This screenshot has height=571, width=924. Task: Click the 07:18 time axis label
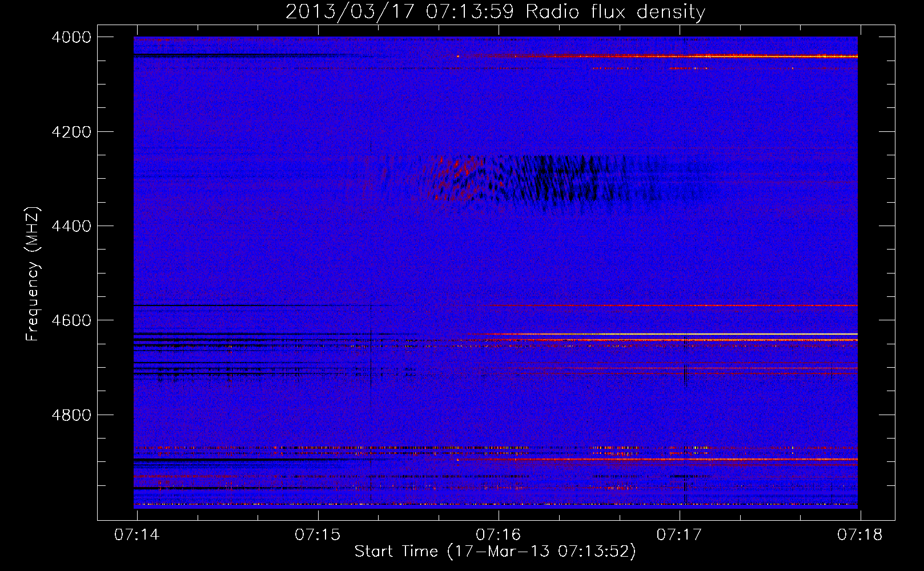click(860, 535)
